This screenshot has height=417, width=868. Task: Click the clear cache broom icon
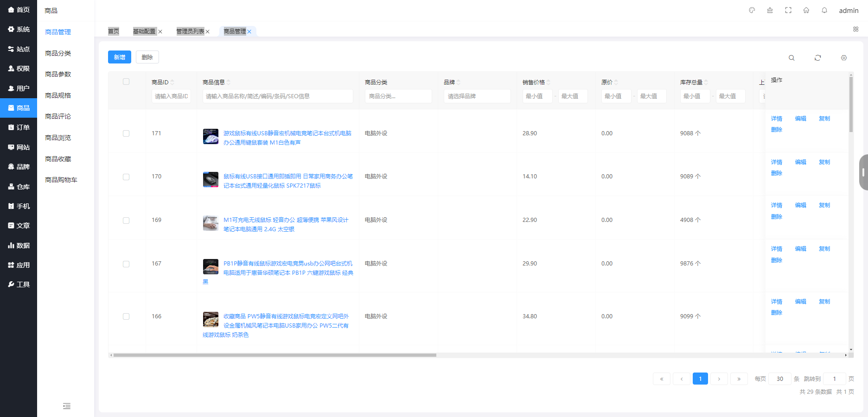click(x=770, y=10)
